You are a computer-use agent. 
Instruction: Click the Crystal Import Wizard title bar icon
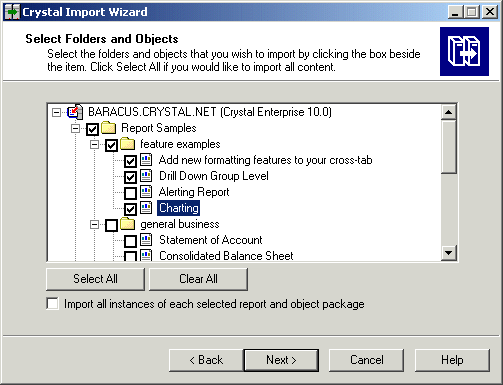pos(12,12)
